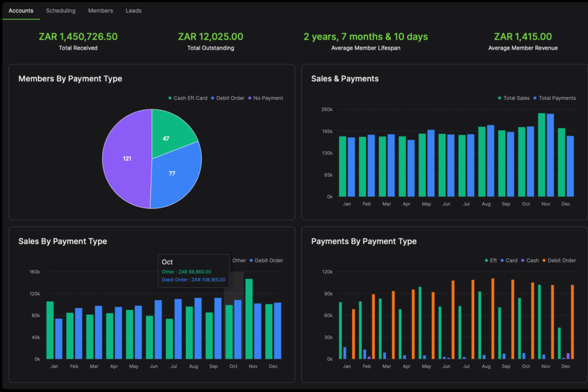The width and height of the screenshot is (588, 392).
Task: Select the Leads tab
Action: pyautogui.click(x=133, y=10)
